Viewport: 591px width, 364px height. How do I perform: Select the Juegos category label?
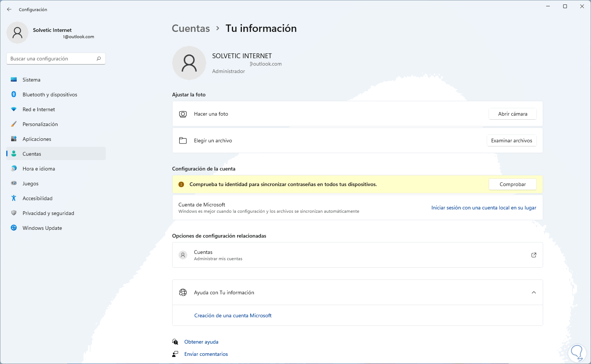point(30,183)
